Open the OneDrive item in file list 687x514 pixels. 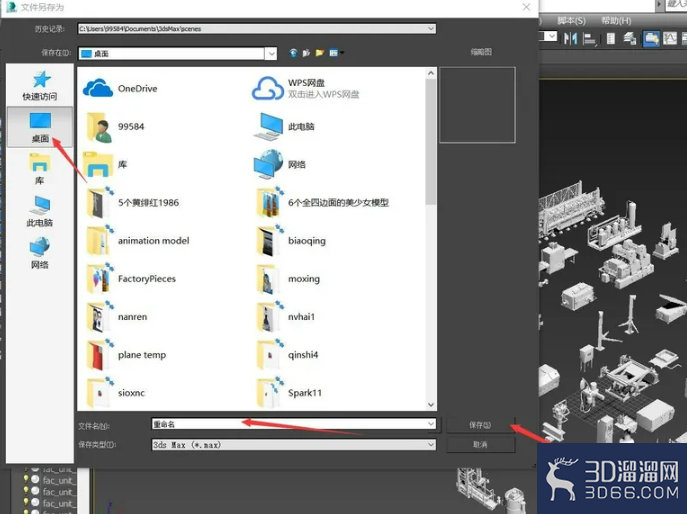[120, 89]
